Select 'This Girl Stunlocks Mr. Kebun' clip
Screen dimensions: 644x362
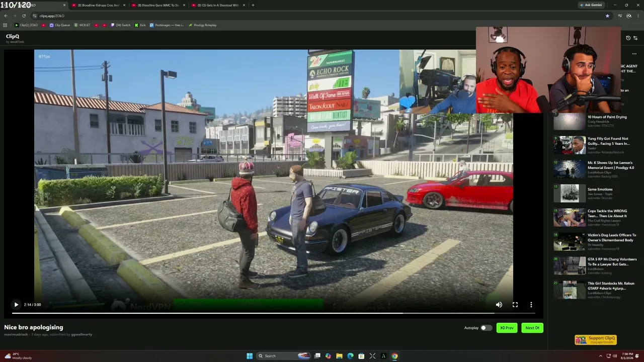click(x=611, y=286)
